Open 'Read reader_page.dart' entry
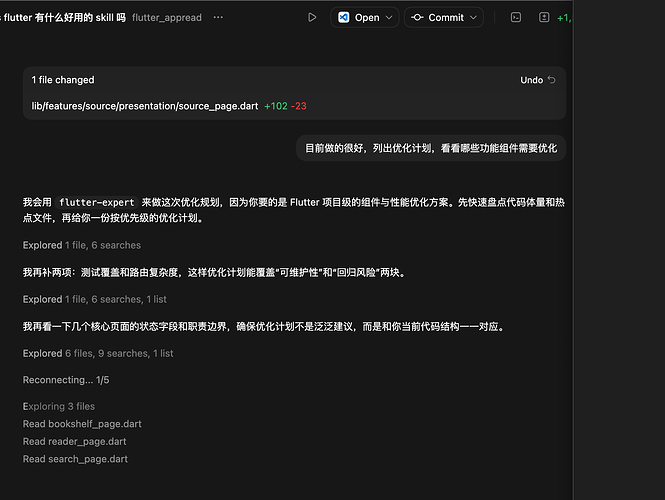Viewport: 665px width, 500px height. tap(74, 441)
